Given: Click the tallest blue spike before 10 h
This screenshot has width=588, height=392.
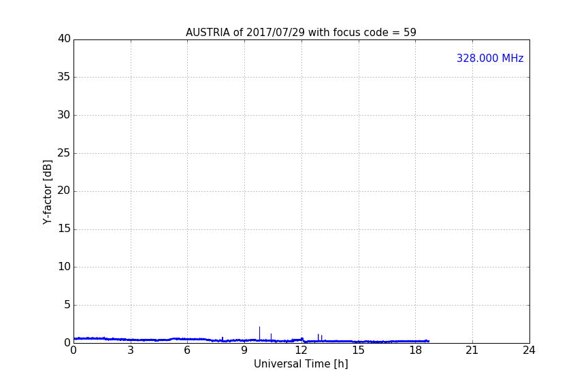Looking at the screenshot, I should coord(259,333).
